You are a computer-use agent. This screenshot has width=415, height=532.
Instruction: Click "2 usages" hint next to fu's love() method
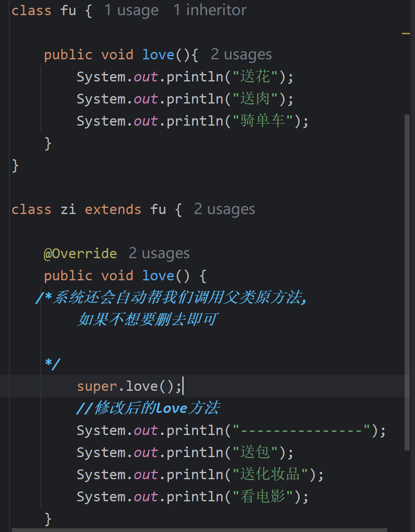[x=241, y=54]
